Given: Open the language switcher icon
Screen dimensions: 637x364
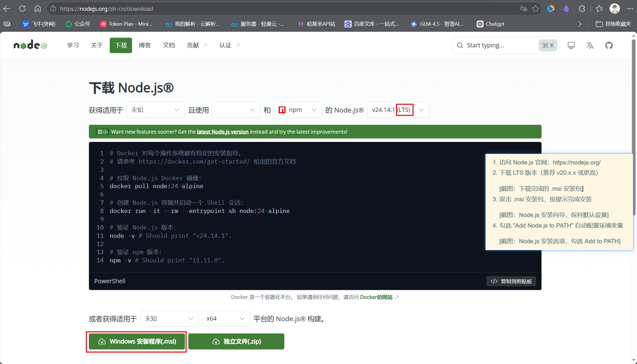Looking at the screenshot, I should [590, 45].
